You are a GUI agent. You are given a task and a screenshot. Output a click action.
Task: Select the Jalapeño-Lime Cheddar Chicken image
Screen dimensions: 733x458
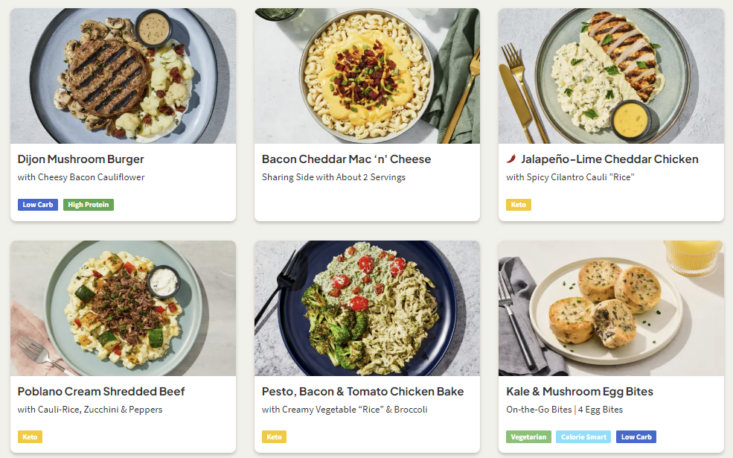pyautogui.click(x=611, y=76)
